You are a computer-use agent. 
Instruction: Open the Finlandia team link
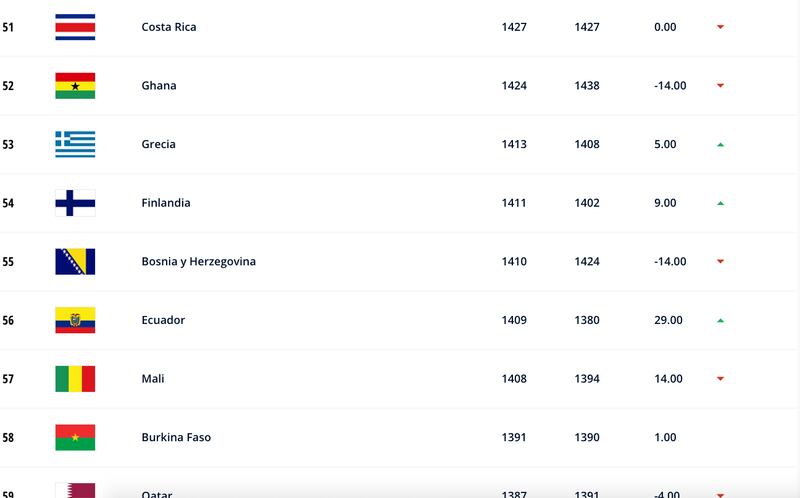pos(166,203)
